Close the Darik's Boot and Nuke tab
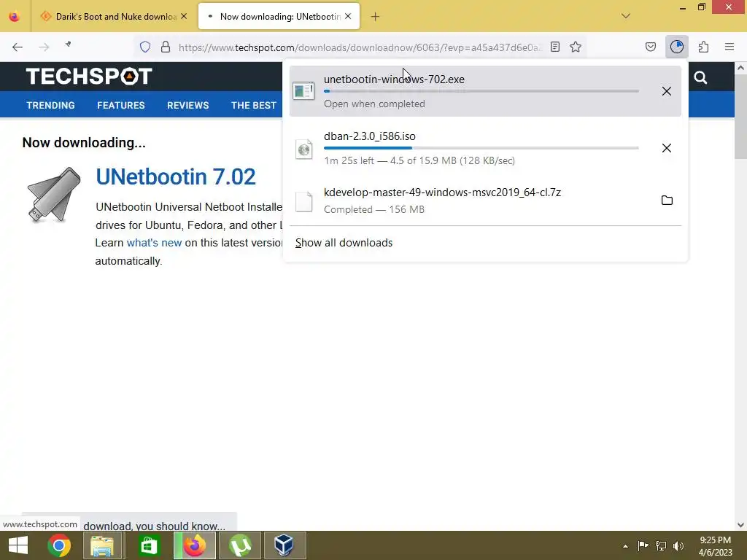The width and height of the screenshot is (747, 560). coord(184,16)
